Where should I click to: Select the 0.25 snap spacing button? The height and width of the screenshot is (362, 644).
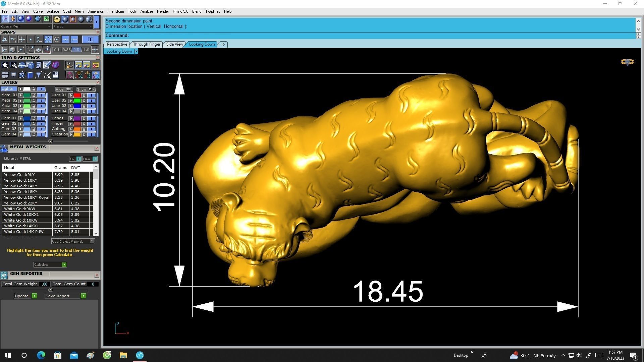click(x=67, y=50)
